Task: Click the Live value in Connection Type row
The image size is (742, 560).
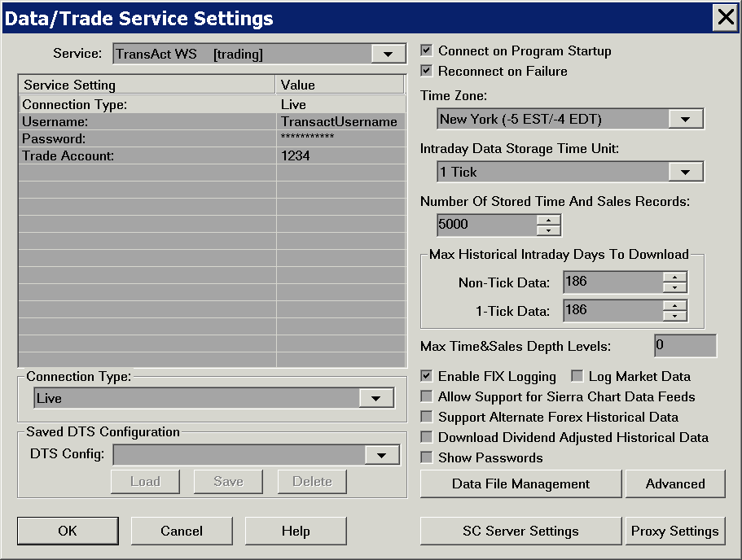Action: pos(340,104)
